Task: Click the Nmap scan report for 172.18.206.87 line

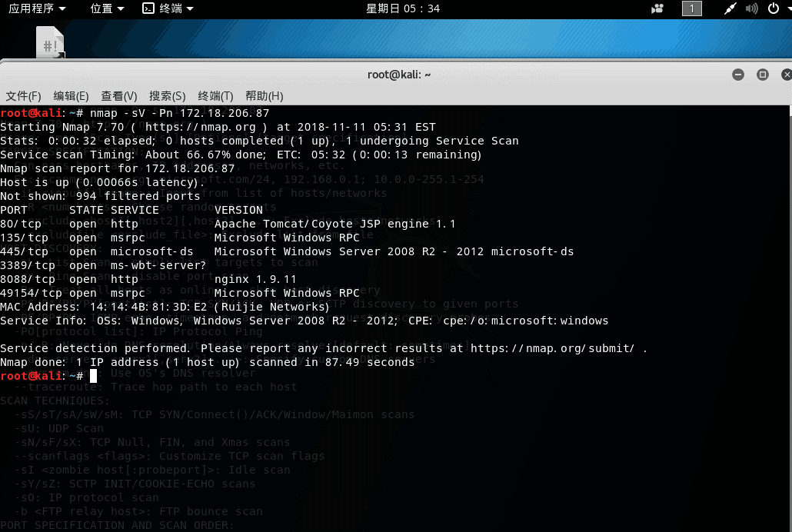Action: [x=117, y=168]
